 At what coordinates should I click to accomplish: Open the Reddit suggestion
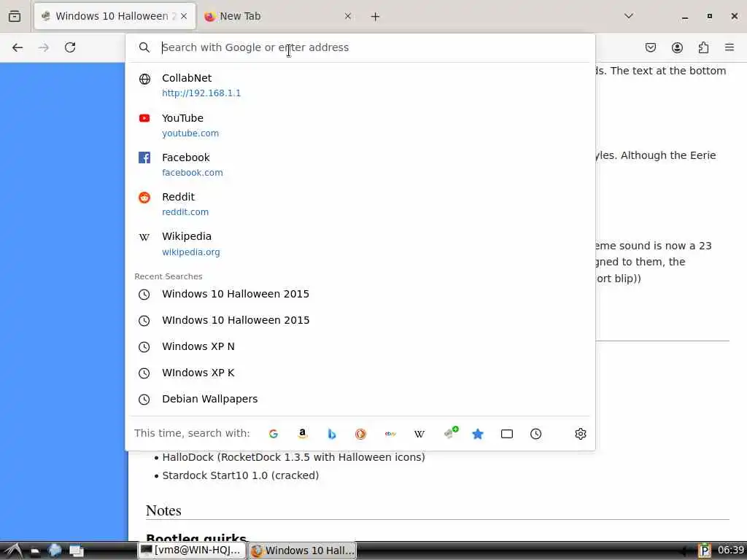(x=360, y=204)
